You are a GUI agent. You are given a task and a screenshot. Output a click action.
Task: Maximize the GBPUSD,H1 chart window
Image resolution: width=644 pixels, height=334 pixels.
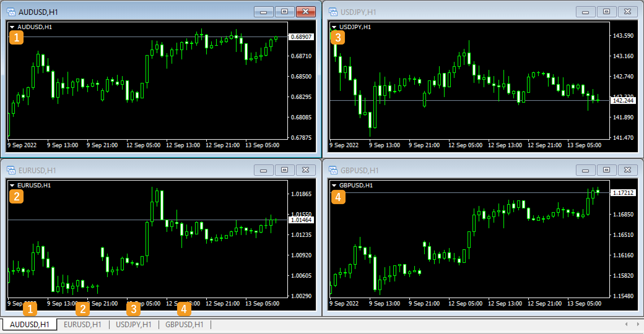(607, 170)
